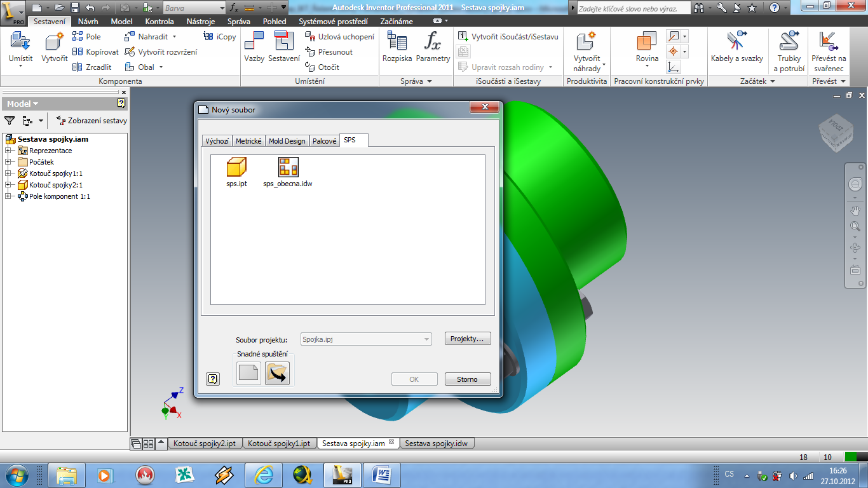Open the Model browser dropdown
Screen dimensions: 868x488
pyautogui.click(x=22, y=104)
